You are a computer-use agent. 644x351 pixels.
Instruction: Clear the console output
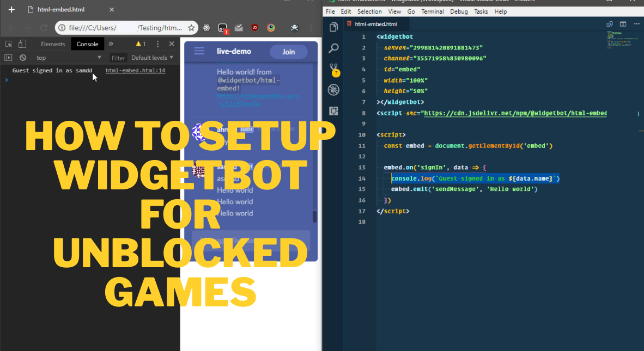[23, 58]
